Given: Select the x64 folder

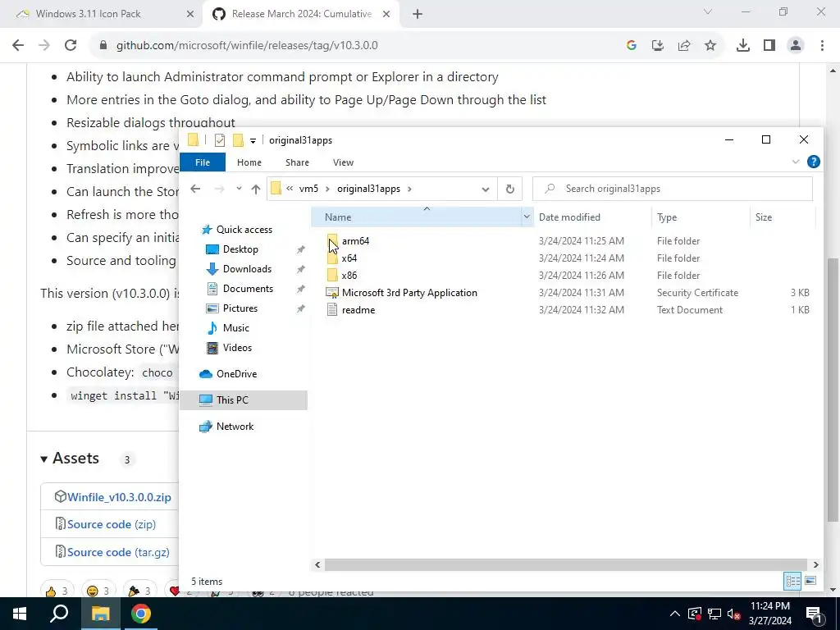Looking at the screenshot, I should pos(349,258).
